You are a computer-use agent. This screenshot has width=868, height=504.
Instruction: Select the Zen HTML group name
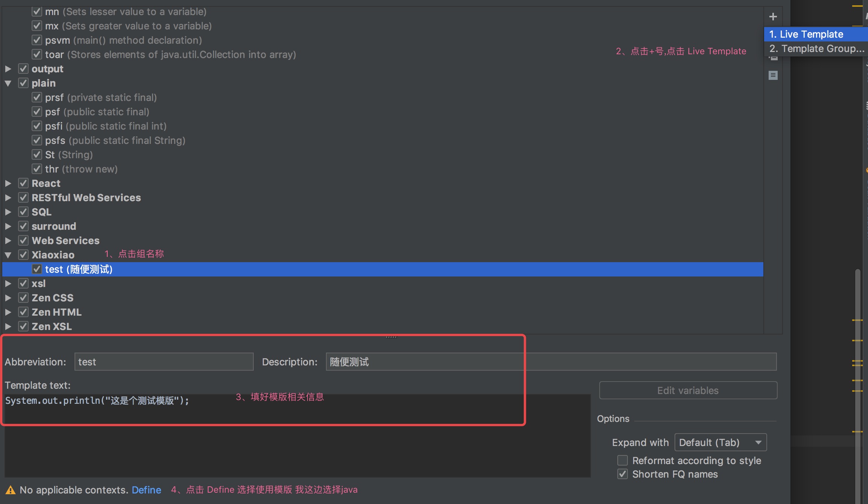click(56, 312)
